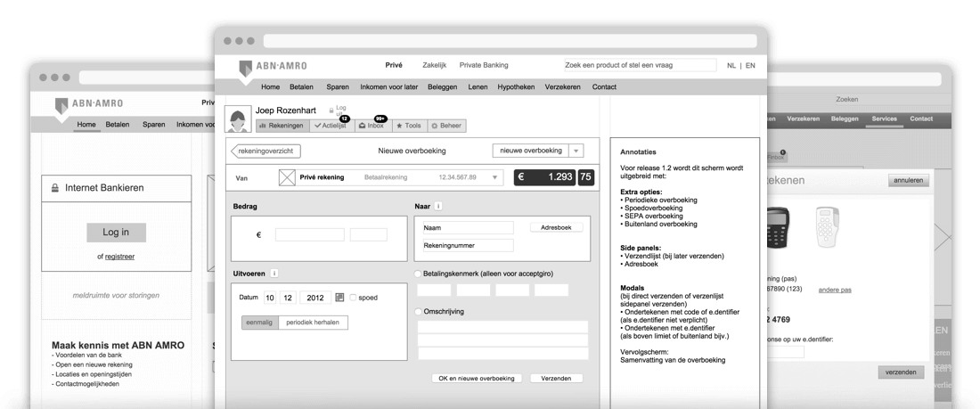Open Contact in front window menu
Screen dimensions: 980x409
pos(604,87)
